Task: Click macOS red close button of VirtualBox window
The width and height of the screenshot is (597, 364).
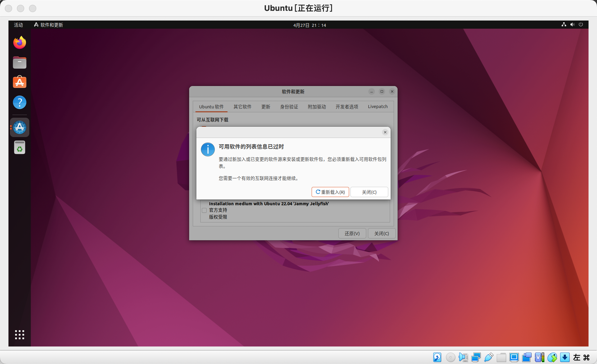Action: click(x=8, y=8)
